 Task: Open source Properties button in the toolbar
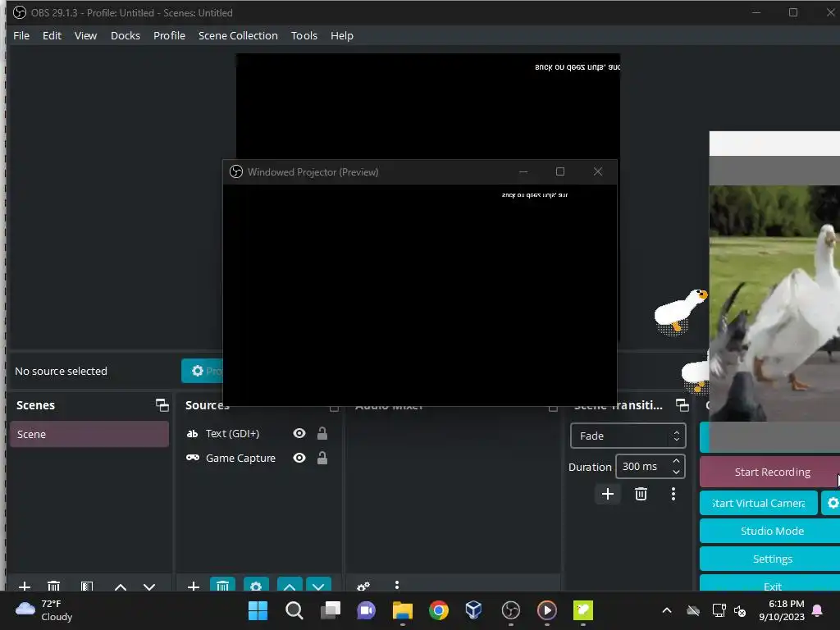[x=203, y=371]
